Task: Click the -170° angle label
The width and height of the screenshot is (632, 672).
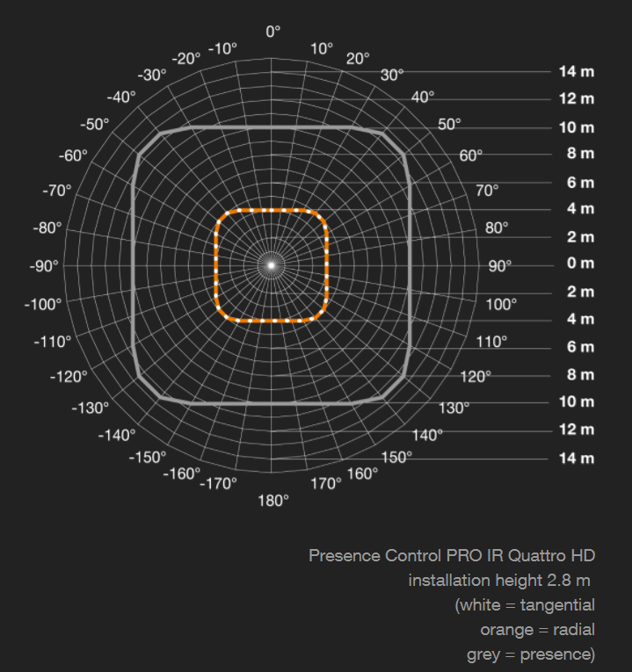Action: 218,483
